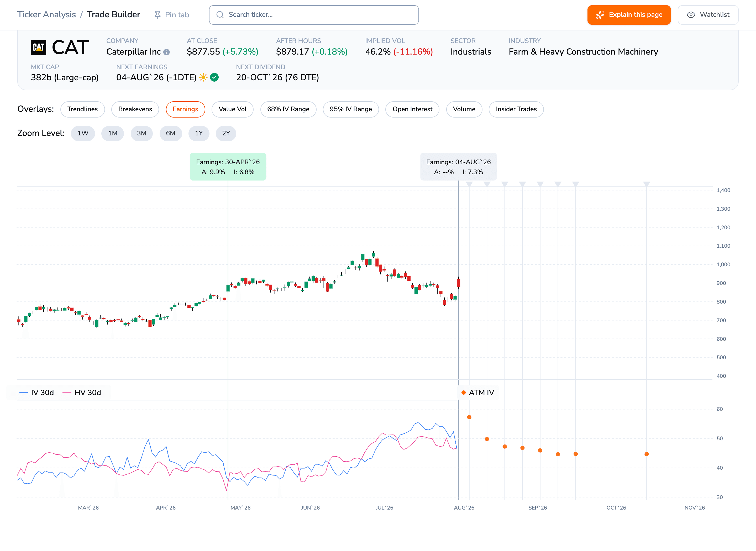
Task: Click the Industrials sector value
Action: click(x=471, y=52)
